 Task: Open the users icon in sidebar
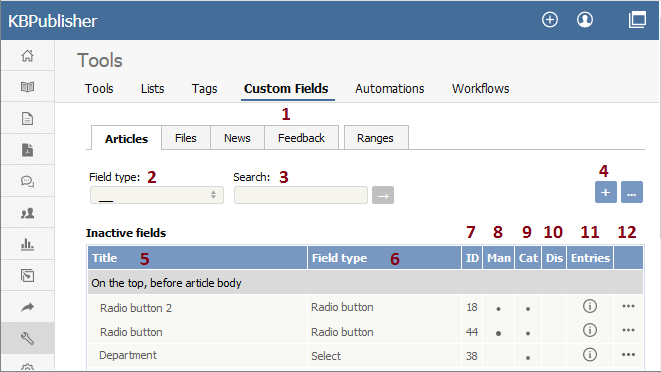click(x=27, y=213)
